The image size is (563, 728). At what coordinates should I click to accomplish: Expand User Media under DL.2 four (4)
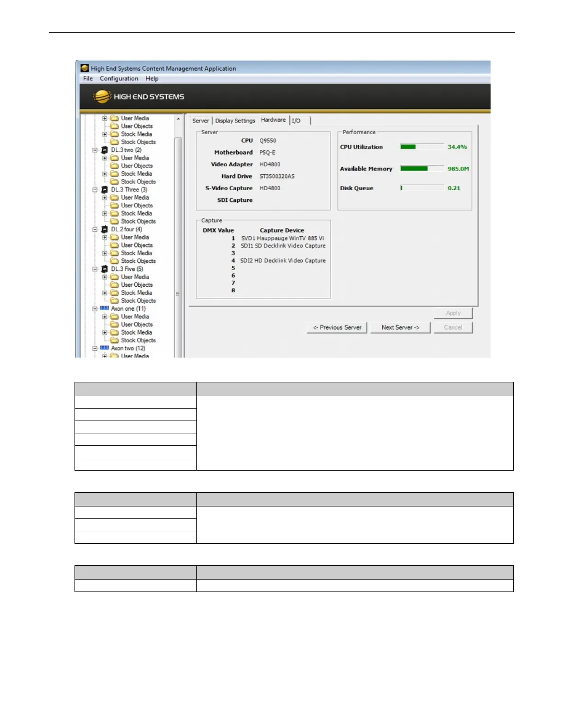105,237
